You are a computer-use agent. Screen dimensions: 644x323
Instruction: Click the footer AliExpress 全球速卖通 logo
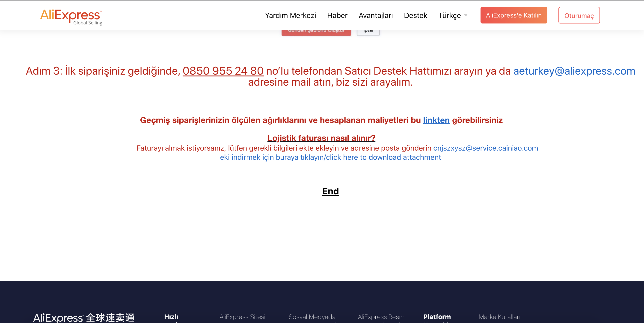pyautogui.click(x=84, y=317)
